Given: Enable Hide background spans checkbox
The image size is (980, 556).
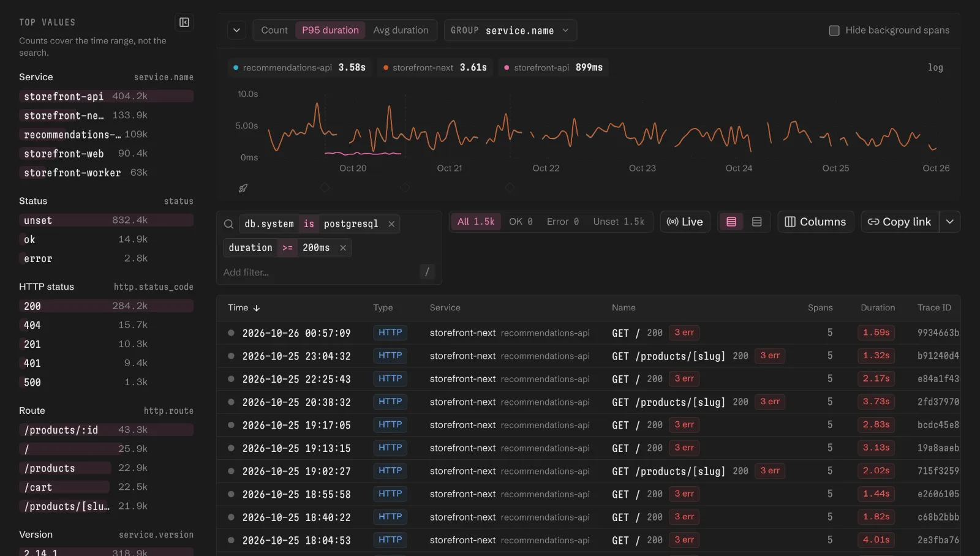Looking at the screenshot, I should pos(834,31).
